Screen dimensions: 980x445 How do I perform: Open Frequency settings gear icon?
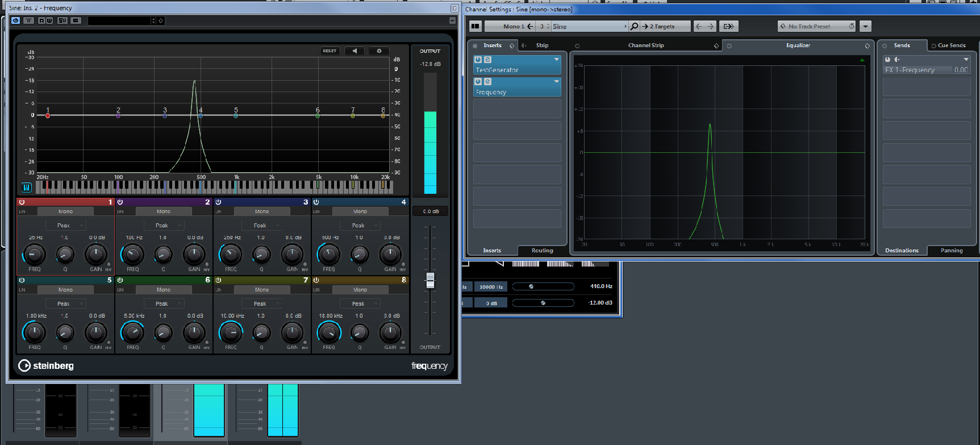pos(379,51)
